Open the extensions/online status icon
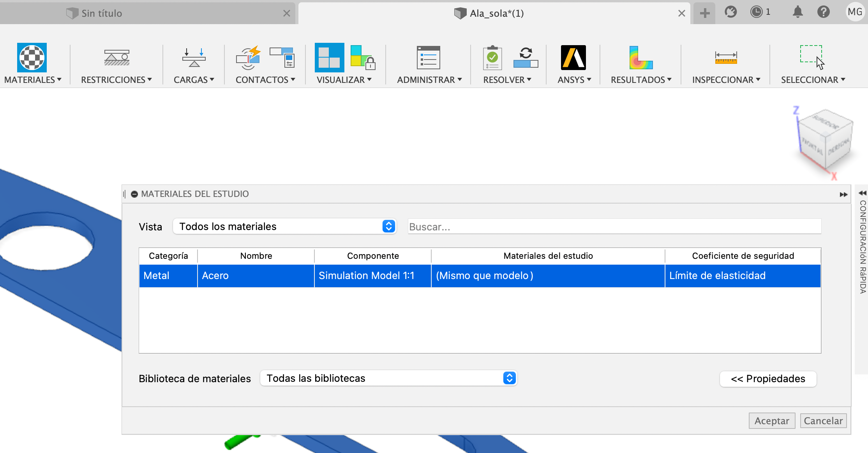The image size is (868, 453). click(x=731, y=12)
